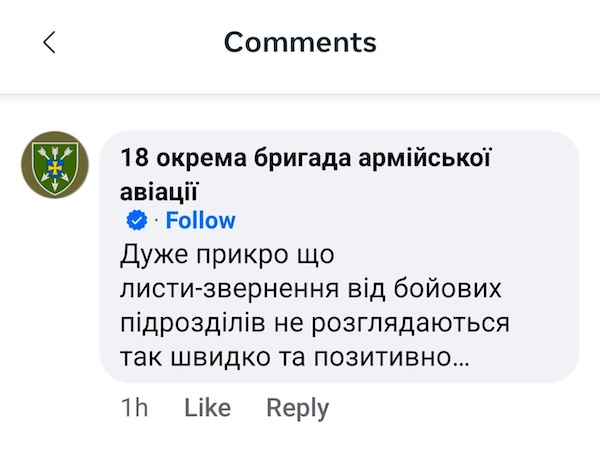Open the author name "18 окрема бригада армійської"

coord(306,157)
